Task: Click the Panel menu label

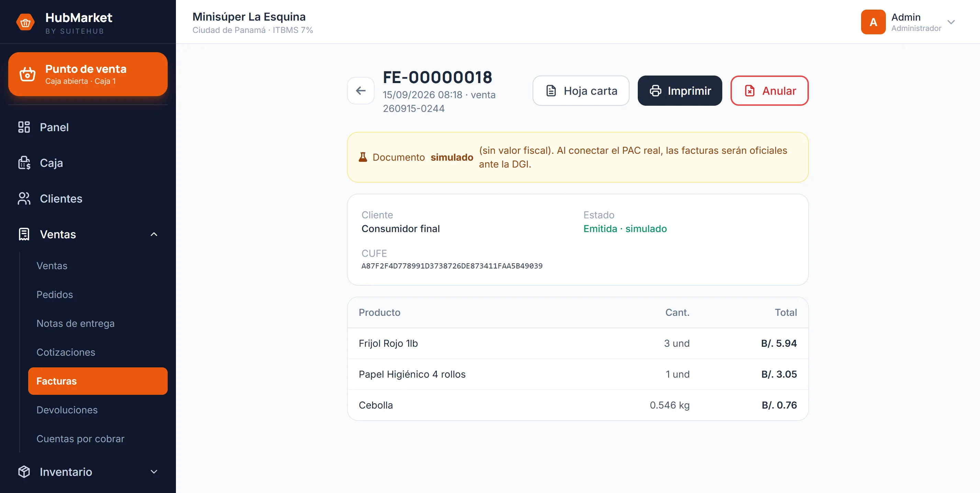Action: click(x=54, y=127)
